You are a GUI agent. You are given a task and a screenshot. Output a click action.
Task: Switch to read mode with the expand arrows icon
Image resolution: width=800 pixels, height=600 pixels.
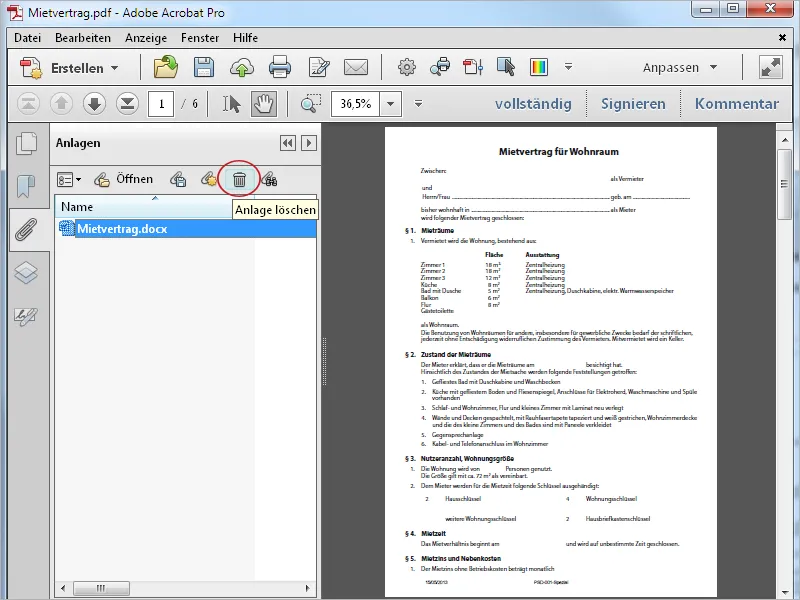click(x=770, y=67)
